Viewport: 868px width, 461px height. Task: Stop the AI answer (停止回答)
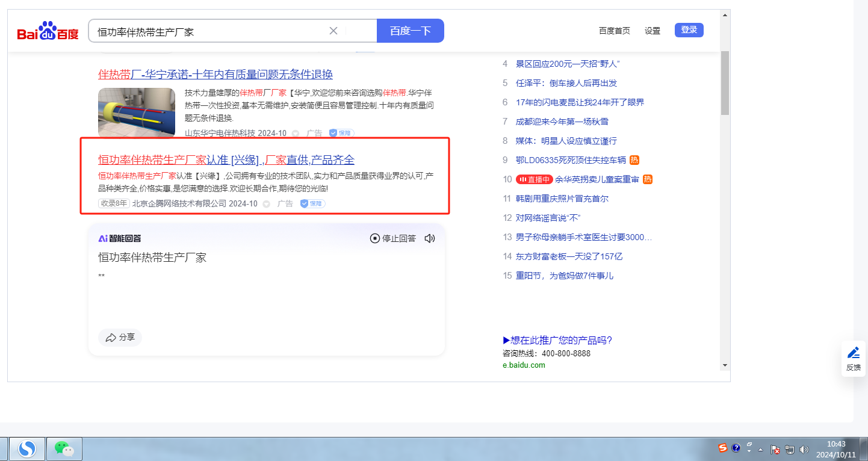[x=393, y=238]
